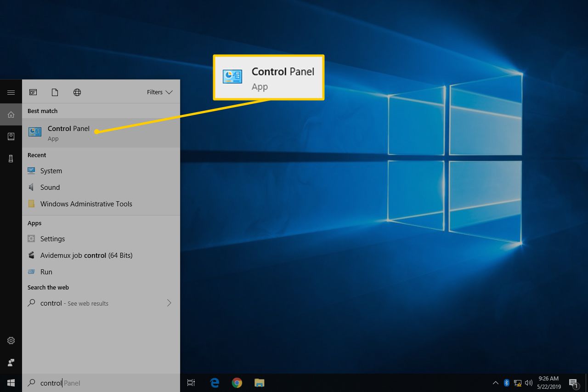Click the Avidemux clapperboard icon
Viewport: 588px width, 392px height.
click(31, 255)
